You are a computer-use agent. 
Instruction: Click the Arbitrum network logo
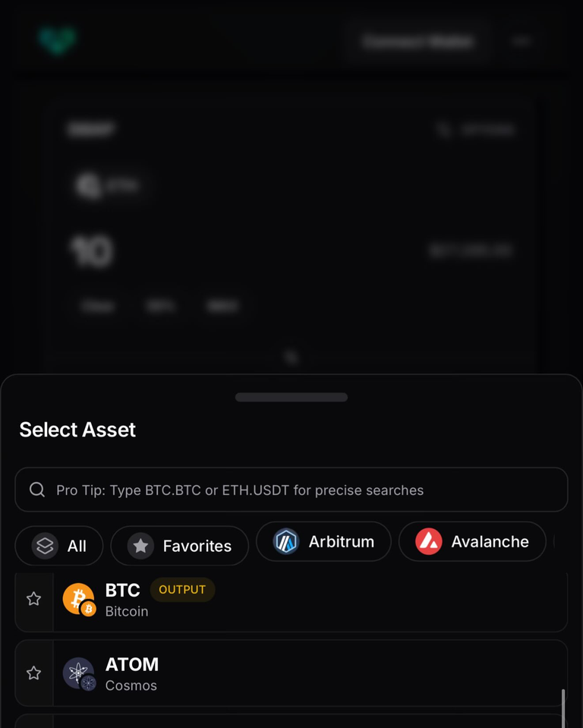[x=286, y=541]
